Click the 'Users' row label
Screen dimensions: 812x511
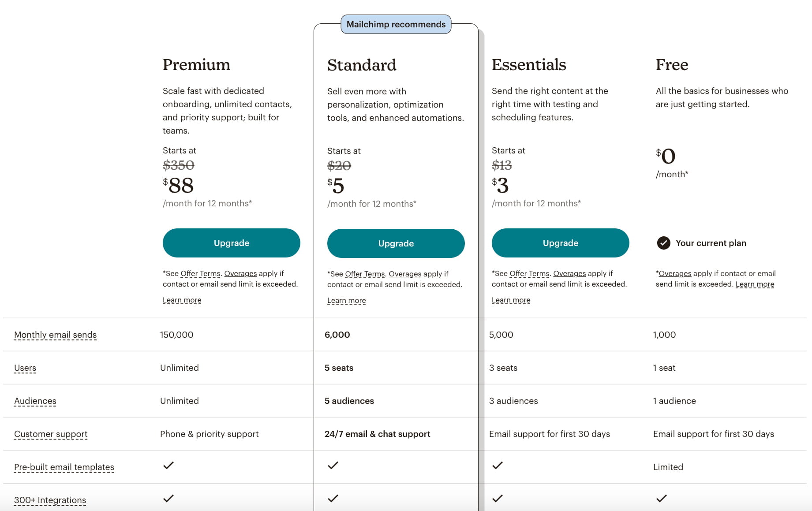25,368
